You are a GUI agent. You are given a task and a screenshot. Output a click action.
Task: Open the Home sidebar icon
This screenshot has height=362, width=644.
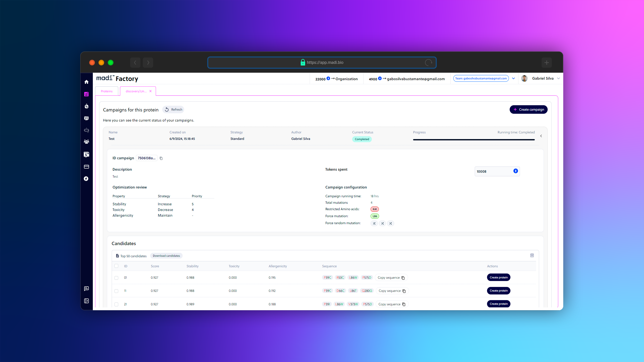point(86,82)
